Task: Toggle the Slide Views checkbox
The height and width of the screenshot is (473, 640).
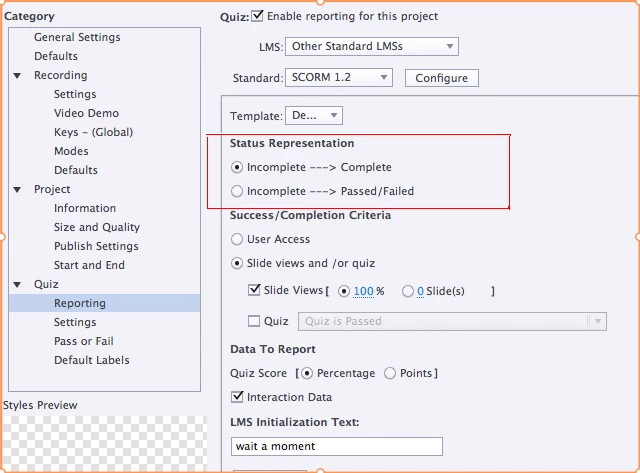Action: 254,290
